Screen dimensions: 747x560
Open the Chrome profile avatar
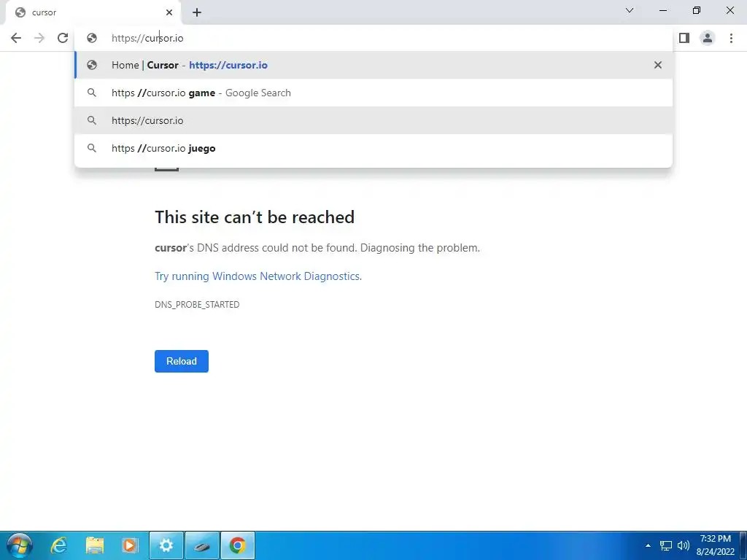pos(708,38)
